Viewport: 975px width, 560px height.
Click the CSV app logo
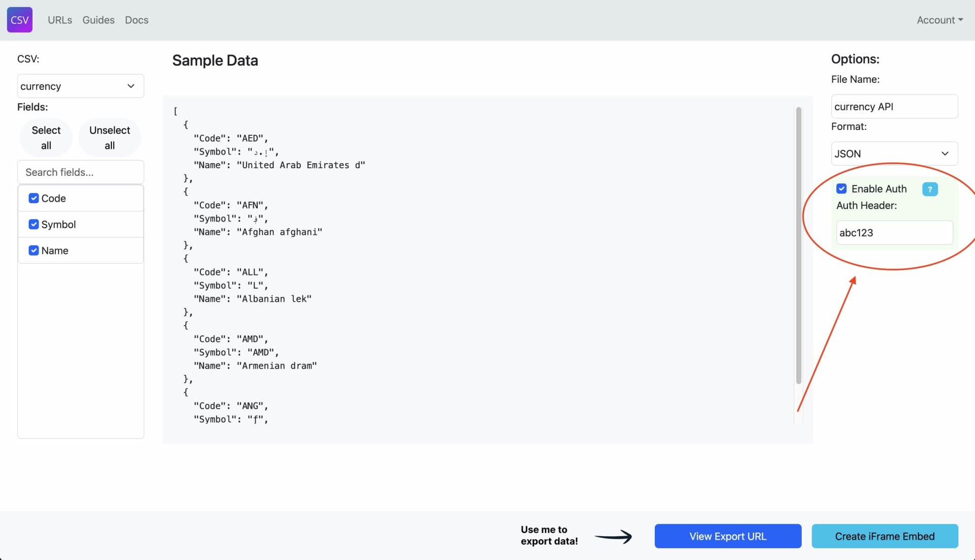click(19, 20)
